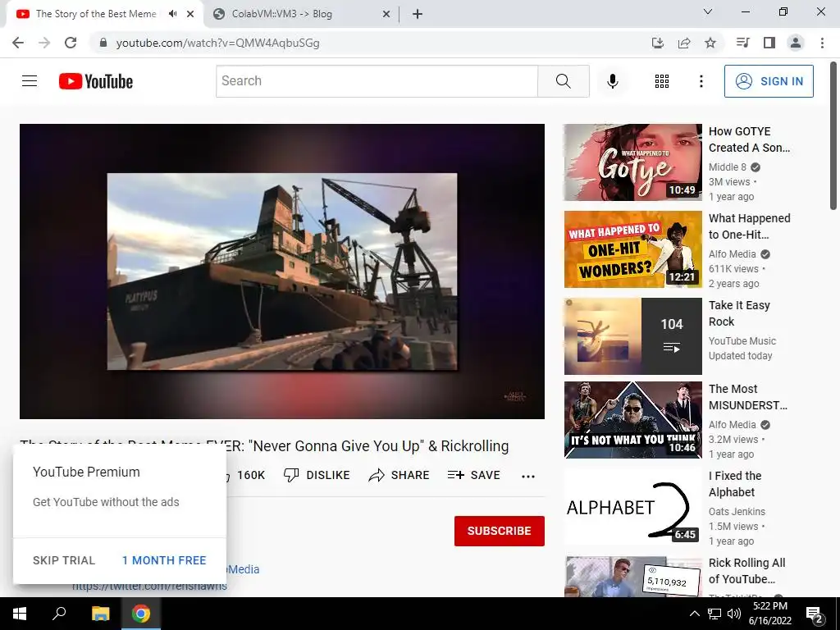Screen dimensions: 840x630
Task: Open a new tab with plus button
Action: point(418,15)
